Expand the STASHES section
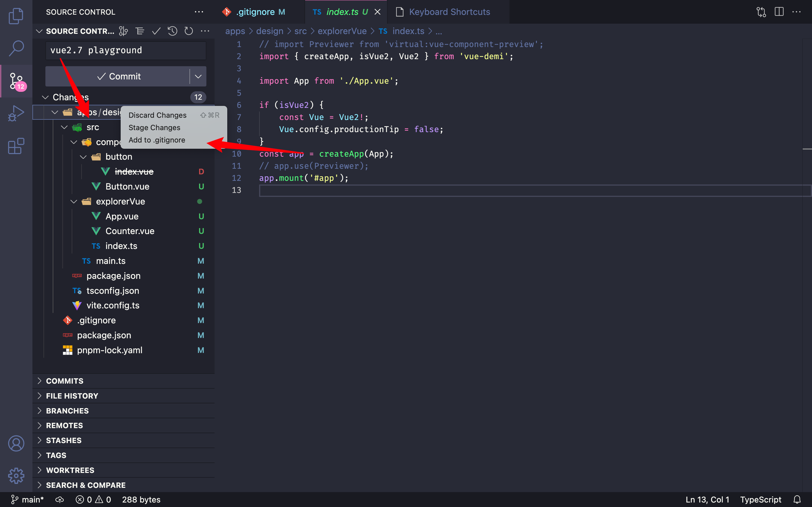This screenshot has width=812, height=507. (64, 440)
